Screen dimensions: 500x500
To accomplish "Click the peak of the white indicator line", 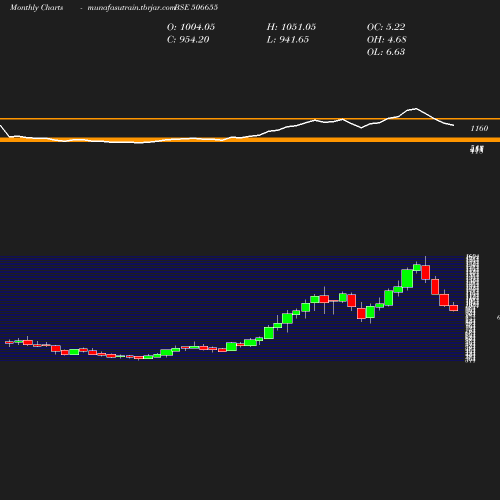I will pos(415,108).
